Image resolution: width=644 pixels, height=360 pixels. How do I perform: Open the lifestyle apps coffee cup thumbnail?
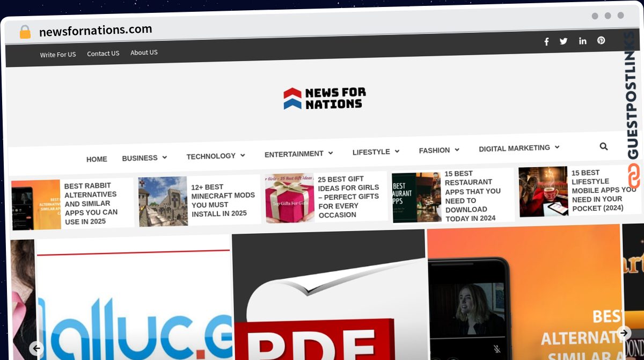pyautogui.click(x=543, y=191)
